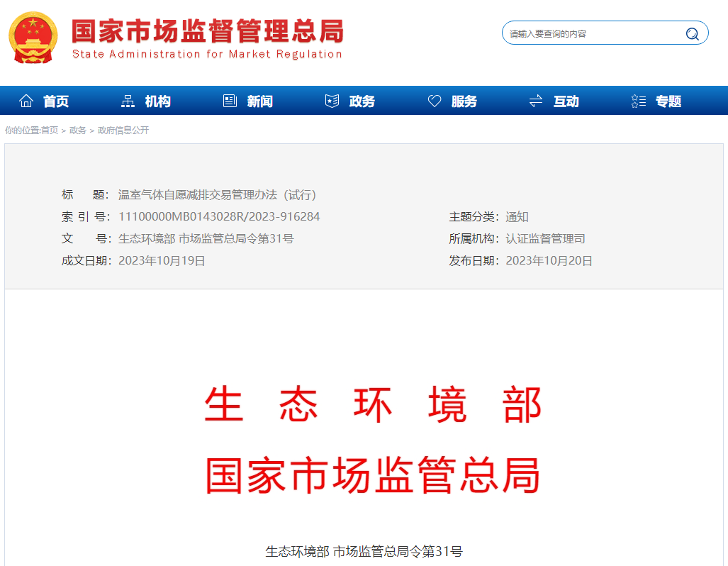Screen dimensions: 728x566
Task: Open the 首页 navigation menu
Action: coord(56,101)
